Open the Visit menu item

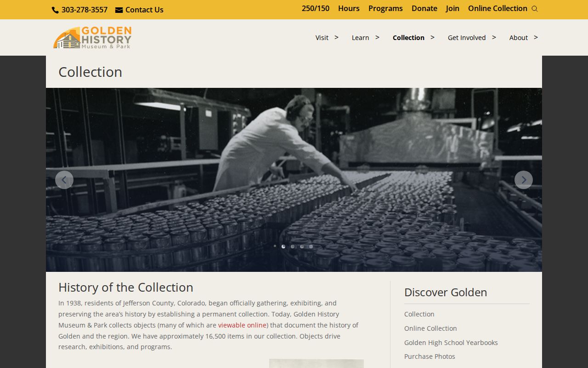[322, 38]
